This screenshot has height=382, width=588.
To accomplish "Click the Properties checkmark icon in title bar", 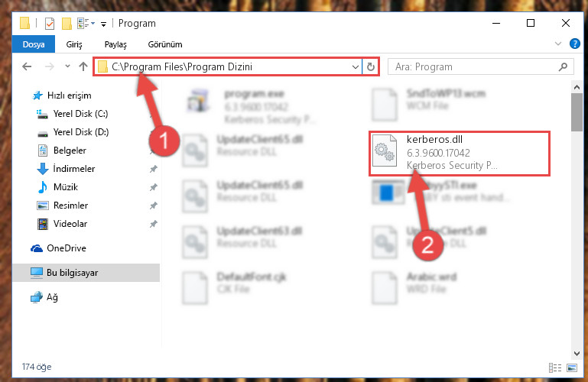I will point(50,24).
